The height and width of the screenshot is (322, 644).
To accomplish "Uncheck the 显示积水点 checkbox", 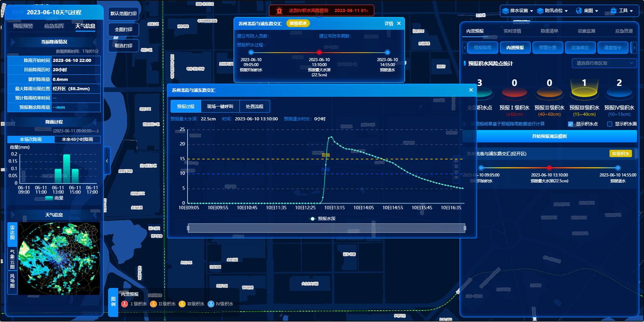I will (x=570, y=124).
